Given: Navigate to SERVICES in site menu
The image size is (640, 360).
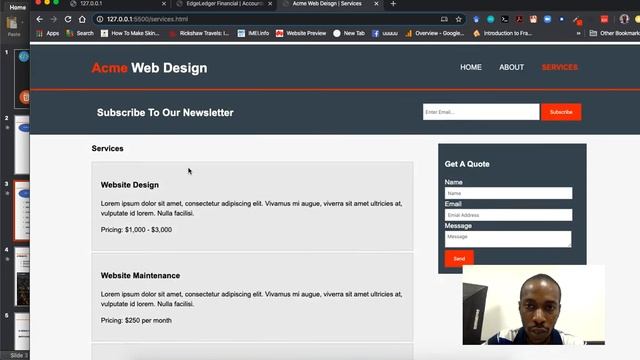Looking at the screenshot, I should point(560,67).
